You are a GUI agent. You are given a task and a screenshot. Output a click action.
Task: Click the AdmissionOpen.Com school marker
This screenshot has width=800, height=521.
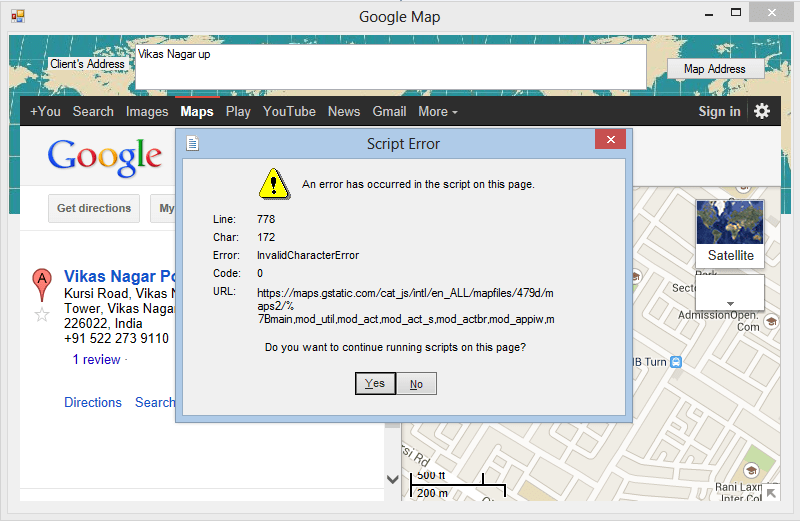tap(771, 321)
